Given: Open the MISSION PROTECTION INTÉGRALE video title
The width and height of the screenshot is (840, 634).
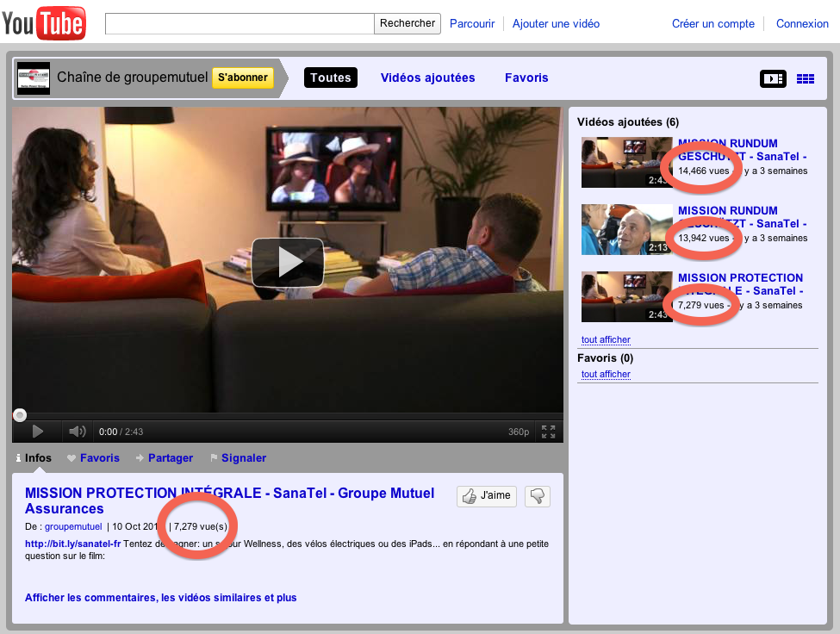Looking at the screenshot, I should pos(229,500).
